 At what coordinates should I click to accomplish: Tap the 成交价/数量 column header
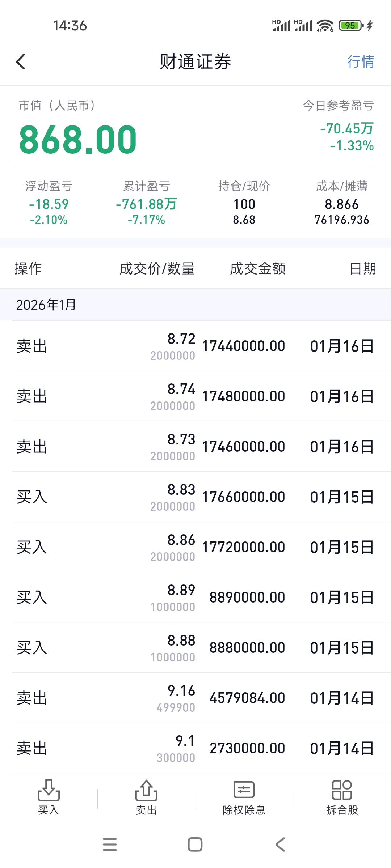(x=157, y=269)
